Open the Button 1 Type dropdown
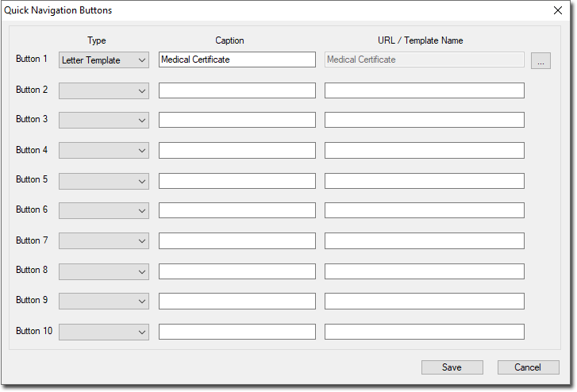 tap(103, 60)
